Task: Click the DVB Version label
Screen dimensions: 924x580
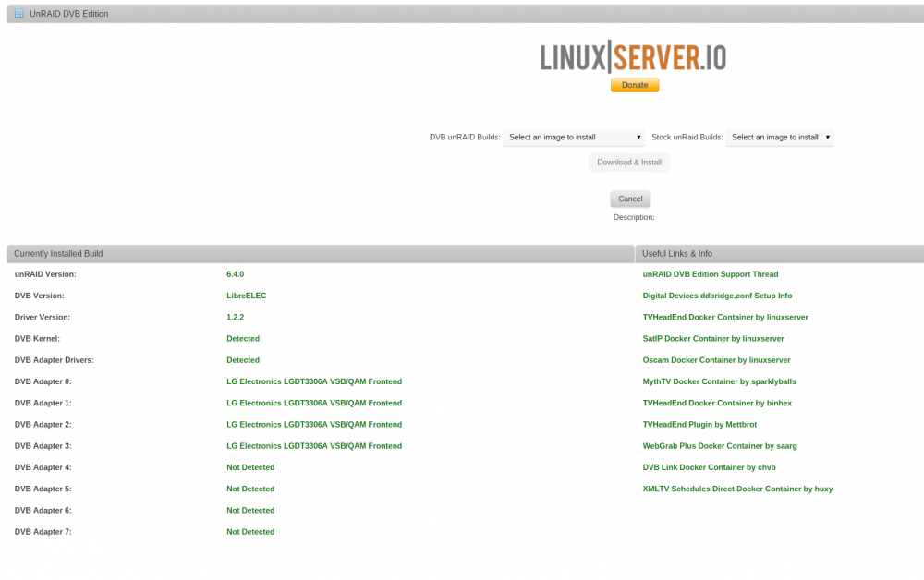Action: (x=40, y=296)
